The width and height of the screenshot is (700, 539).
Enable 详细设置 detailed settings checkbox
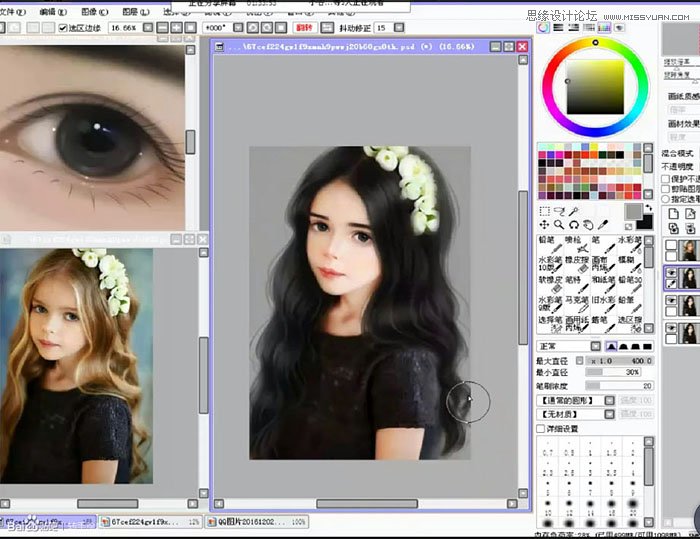[541, 429]
